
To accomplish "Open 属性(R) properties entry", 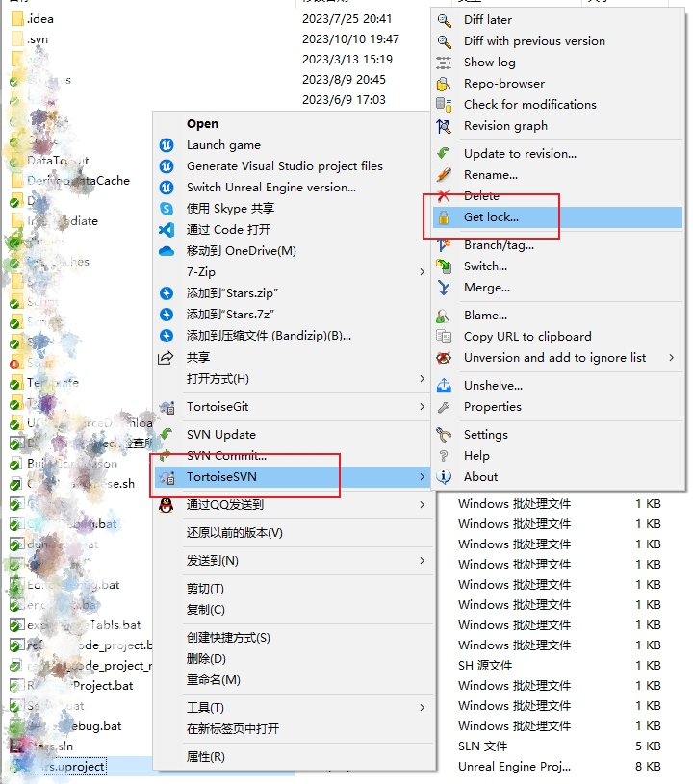I will pos(205,757).
